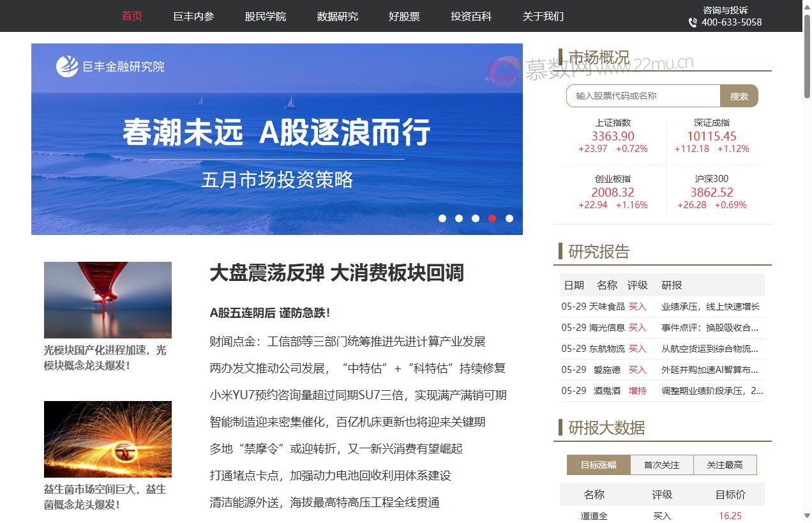Image resolution: width=812 pixels, height=523 pixels.
Task: Switch to the 首次关注 tab
Action: (x=661, y=465)
